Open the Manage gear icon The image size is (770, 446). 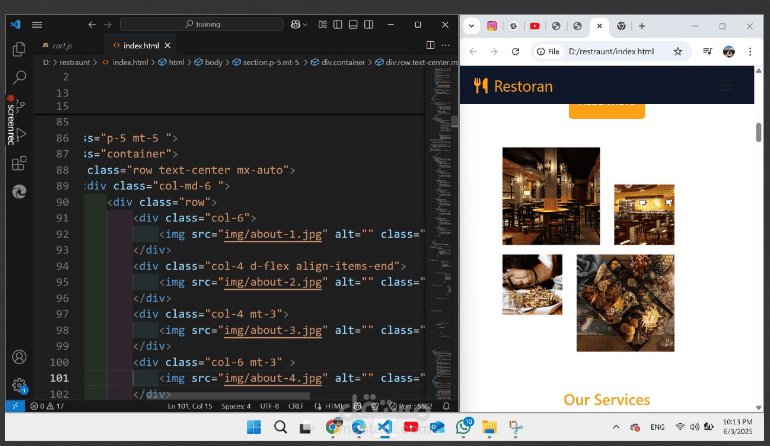(19, 385)
